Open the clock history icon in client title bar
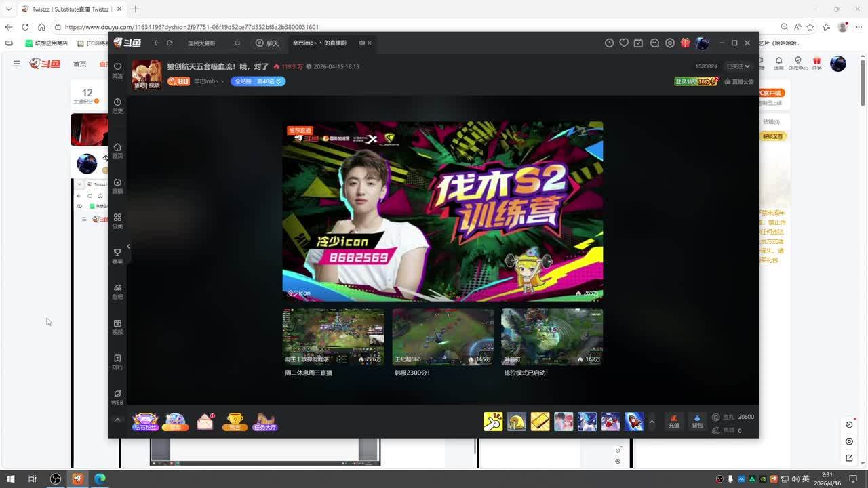This screenshot has height=488, width=868. pyautogui.click(x=609, y=43)
